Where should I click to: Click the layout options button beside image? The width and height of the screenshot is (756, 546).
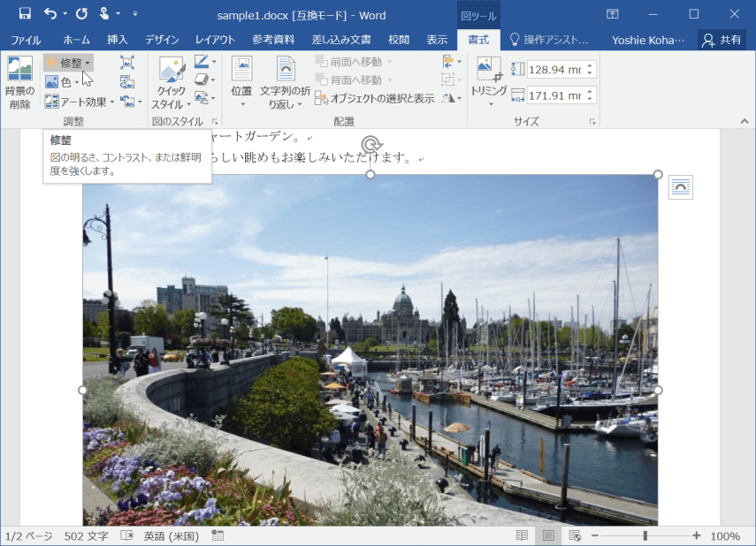tap(681, 187)
